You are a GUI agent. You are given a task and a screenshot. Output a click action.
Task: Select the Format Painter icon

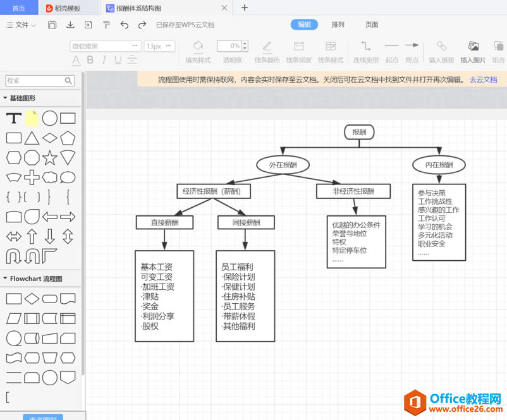pyautogui.click(x=107, y=25)
